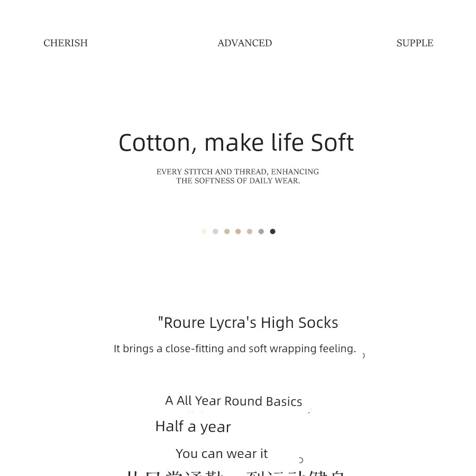This screenshot has height=476, width=476.
Task: Click small curved mark right of 'You can wear it'
Action: click(x=301, y=460)
